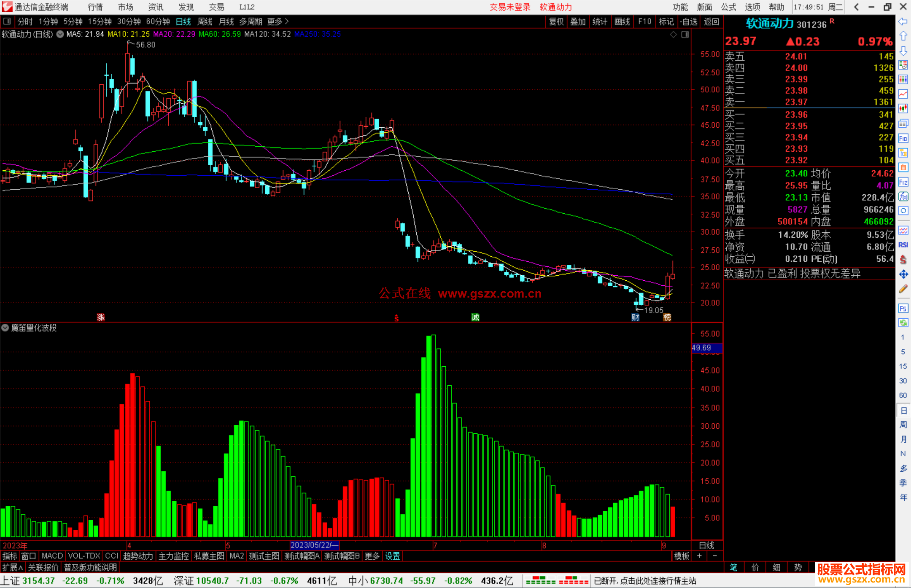Click the 2023/05/22 date label on timeline
The height and width of the screenshot is (588, 911).
pyautogui.click(x=314, y=545)
